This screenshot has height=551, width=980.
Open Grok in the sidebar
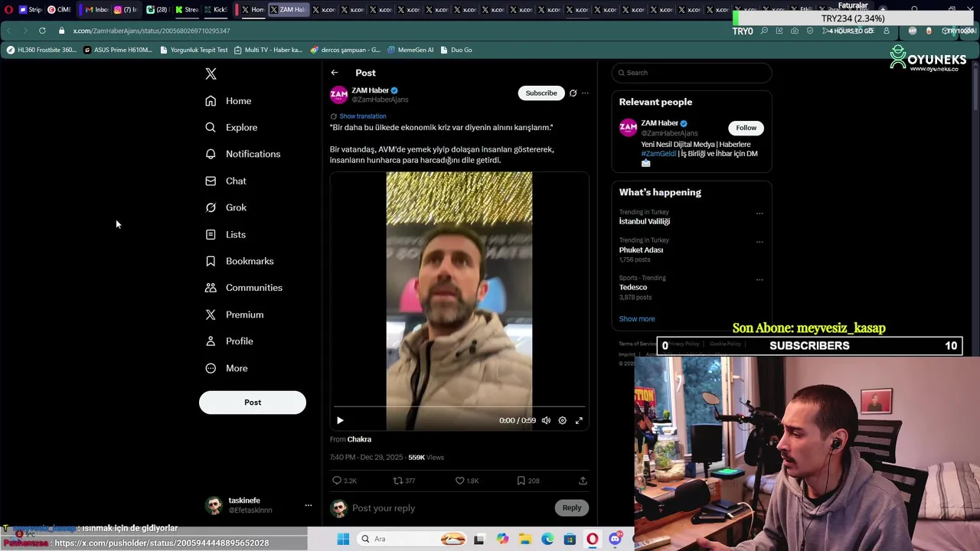(226, 207)
